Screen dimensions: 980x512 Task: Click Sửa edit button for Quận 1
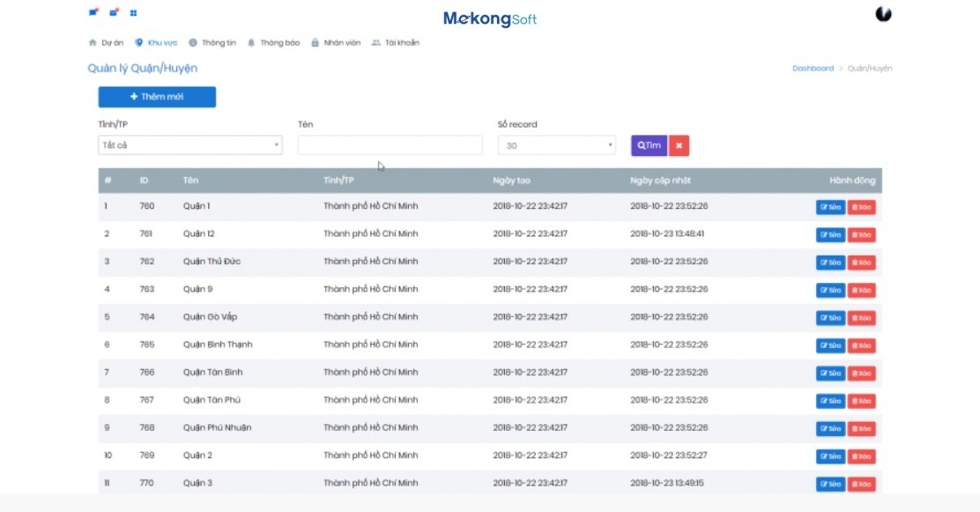[830, 207]
